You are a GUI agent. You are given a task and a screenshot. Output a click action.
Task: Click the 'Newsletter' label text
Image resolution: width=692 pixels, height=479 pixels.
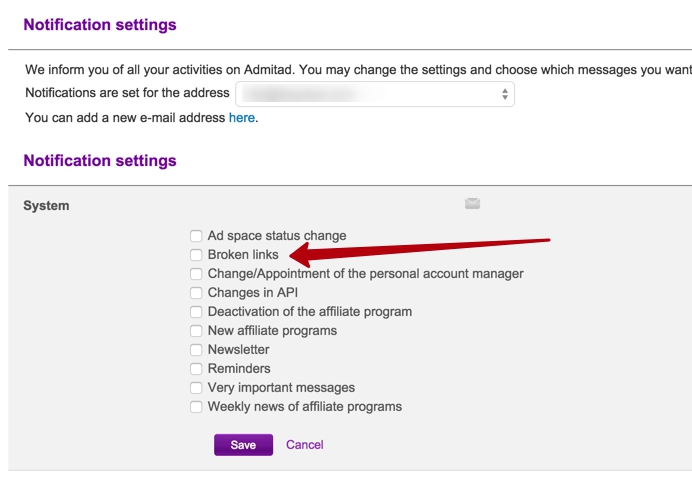coord(238,350)
